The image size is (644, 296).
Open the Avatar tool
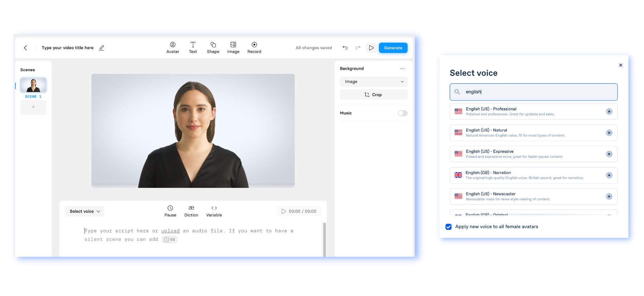pyautogui.click(x=172, y=48)
